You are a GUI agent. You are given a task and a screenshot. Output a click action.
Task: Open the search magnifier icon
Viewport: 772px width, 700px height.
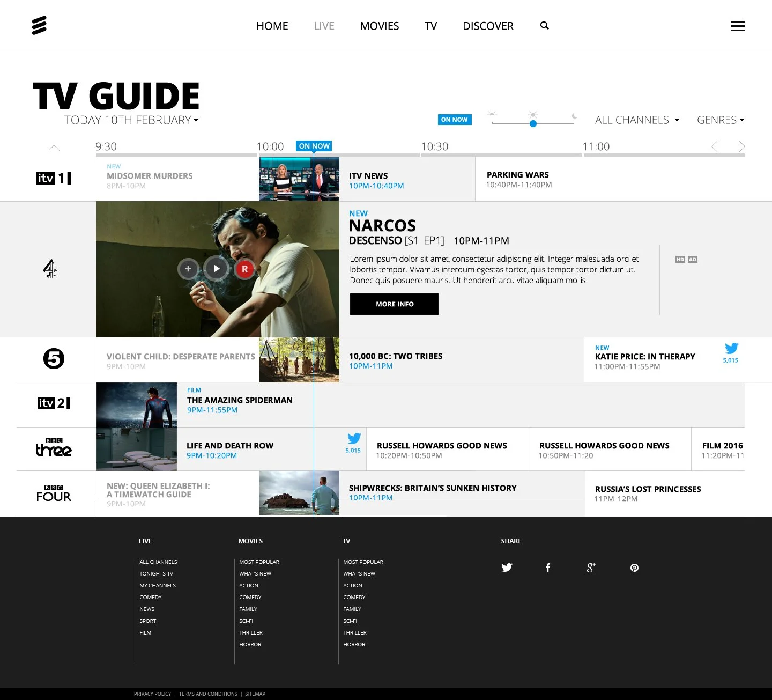click(x=545, y=25)
